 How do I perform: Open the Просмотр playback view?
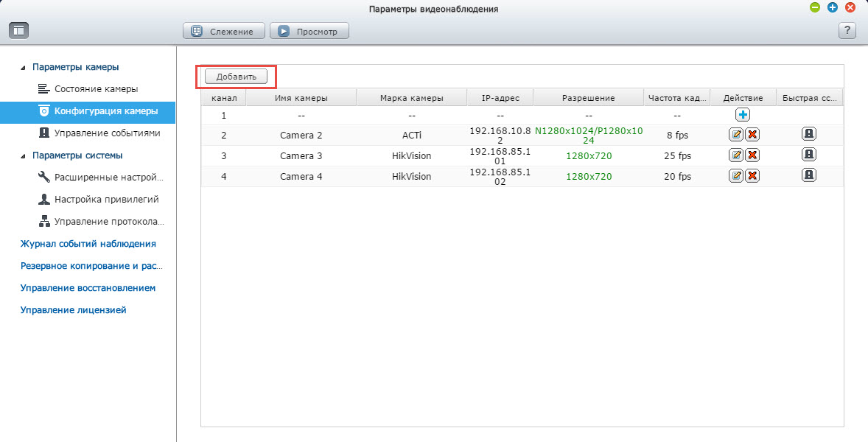pos(309,31)
